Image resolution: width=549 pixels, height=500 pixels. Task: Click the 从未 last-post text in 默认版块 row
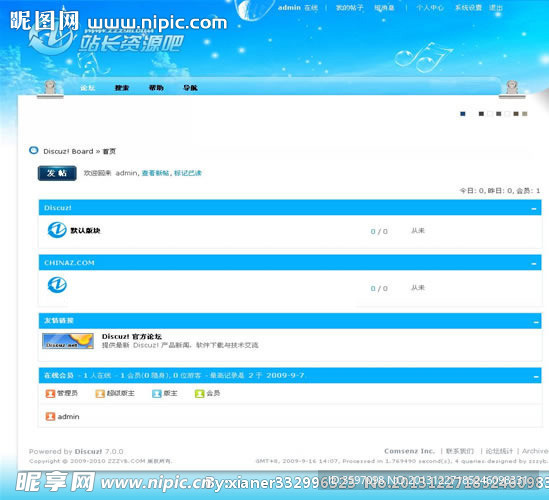418,230
